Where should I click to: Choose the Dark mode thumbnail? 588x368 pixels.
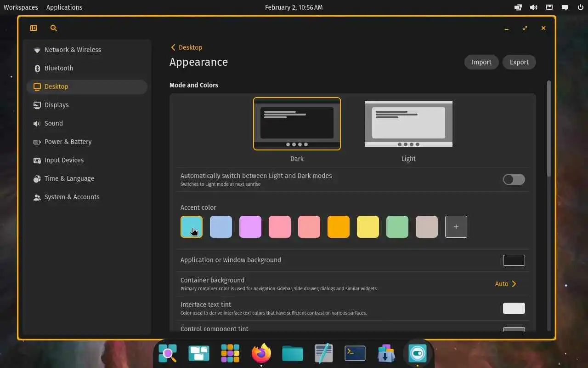[x=297, y=124]
